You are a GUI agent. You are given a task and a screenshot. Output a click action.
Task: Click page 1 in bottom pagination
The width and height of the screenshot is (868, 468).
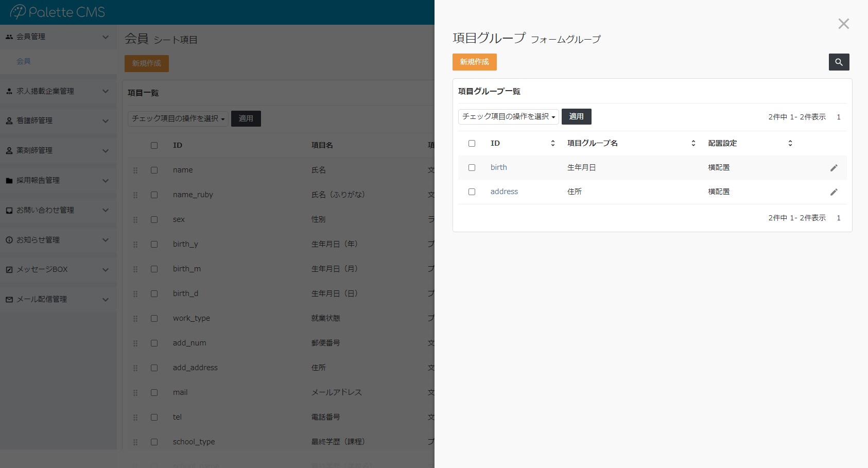point(839,218)
